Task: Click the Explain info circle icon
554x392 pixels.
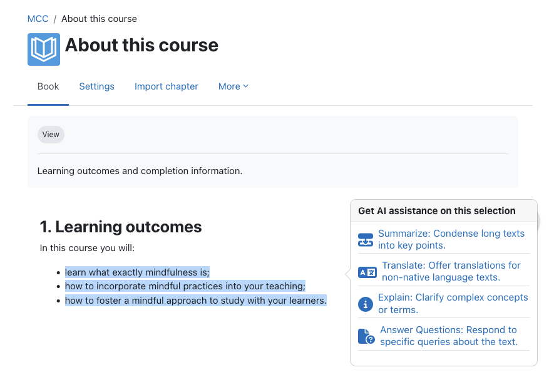Action: 366,304
